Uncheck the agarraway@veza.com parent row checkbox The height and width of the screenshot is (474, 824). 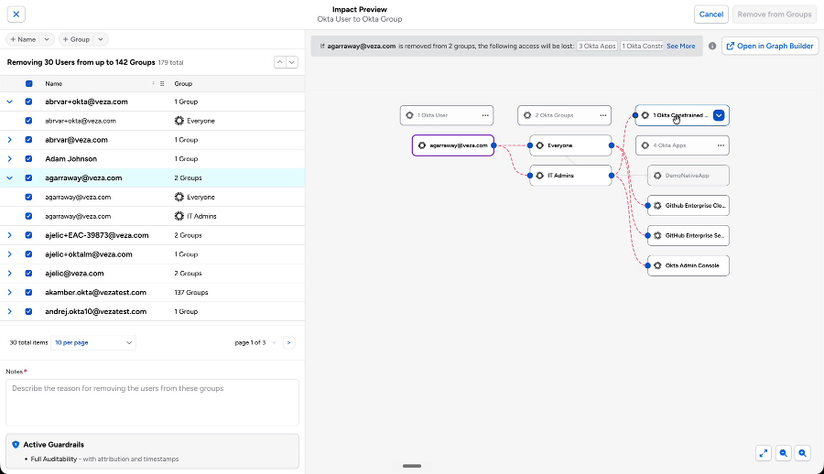click(x=29, y=178)
